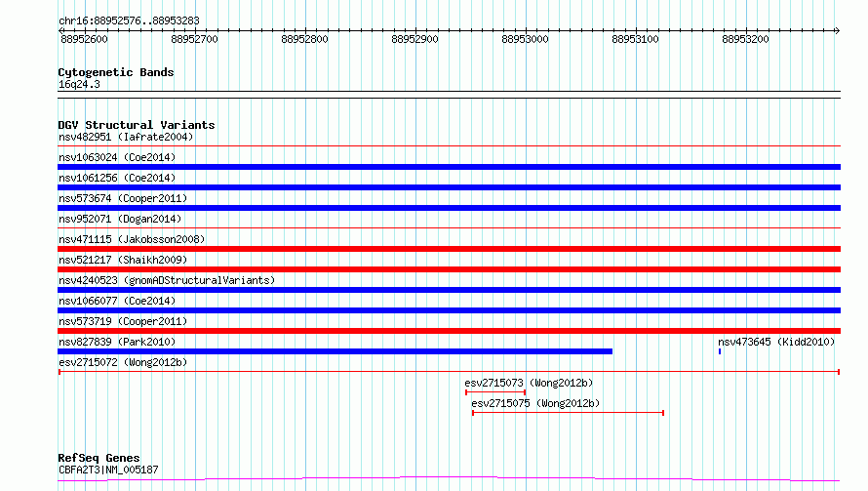Click the 88952900 ruler position
This screenshot has height=491, width=868.
pyautogui.click(x=414, y=39)
